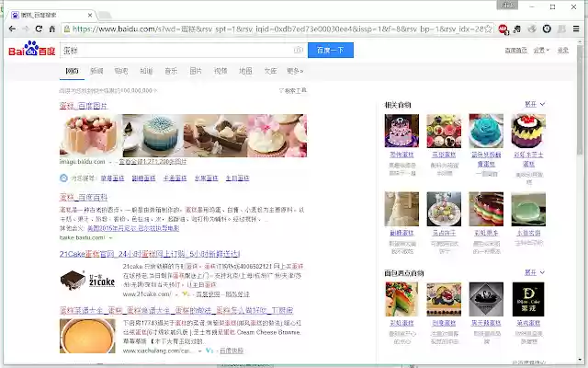Viewport: 588px width, 368px height.
Task: Select the 网页 search tab
Action: click(72, 71)
